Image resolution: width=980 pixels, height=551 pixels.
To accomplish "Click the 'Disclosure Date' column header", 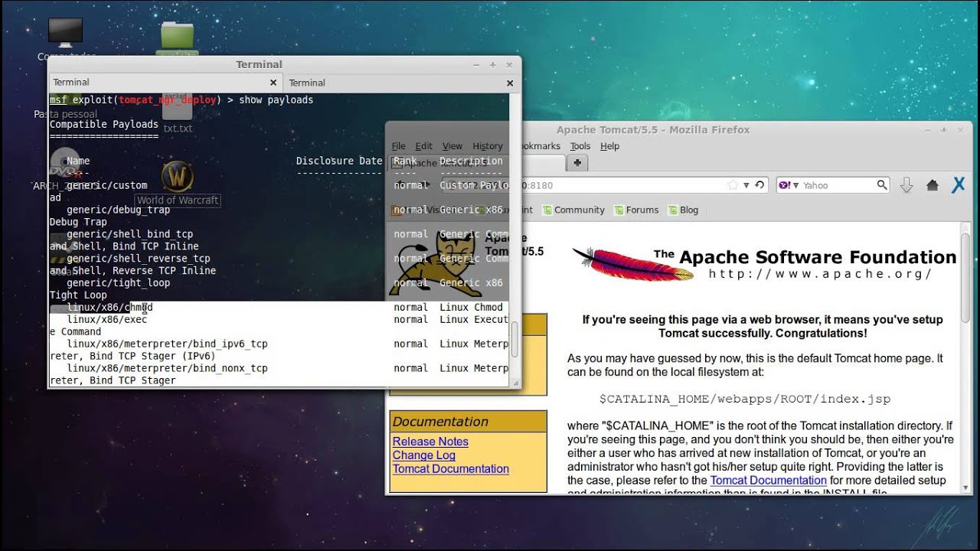I will coord(339,161).
